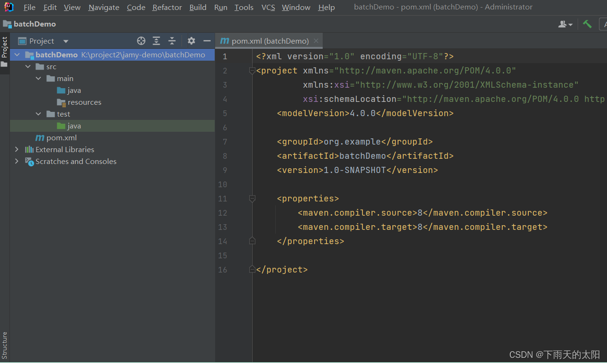Viewport: 607px width, 364px height.
Task: Close the pom.xml editor tab
Action: click(316, 41)
